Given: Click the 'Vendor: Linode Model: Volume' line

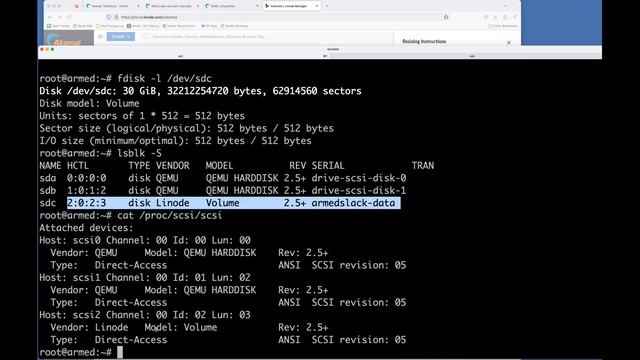Looking at the screenshot, I should pos(189,327).
